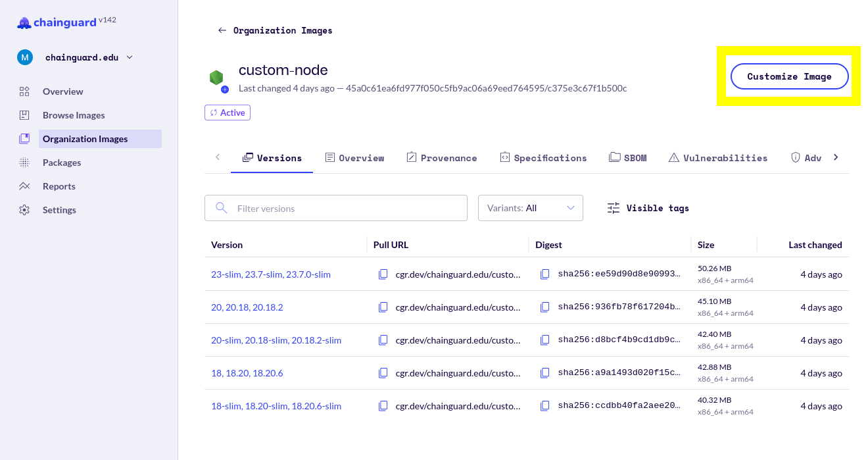
Task: Click the back arrow to Organization Images
Action: point(222,30)
